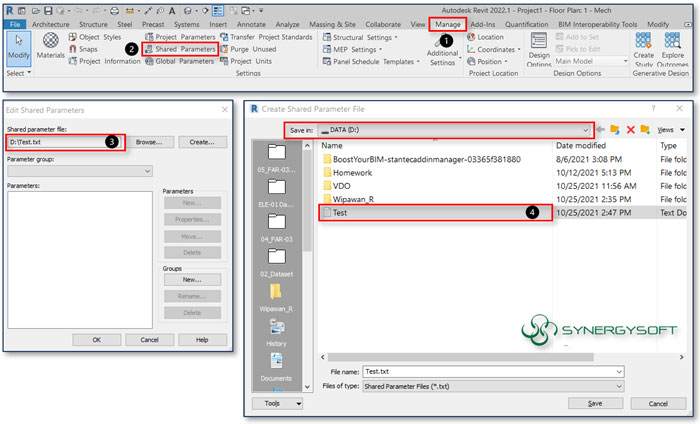The image size is (700, 424).
Task: Select the Modify tool
Action: click(x=19, y=47)
